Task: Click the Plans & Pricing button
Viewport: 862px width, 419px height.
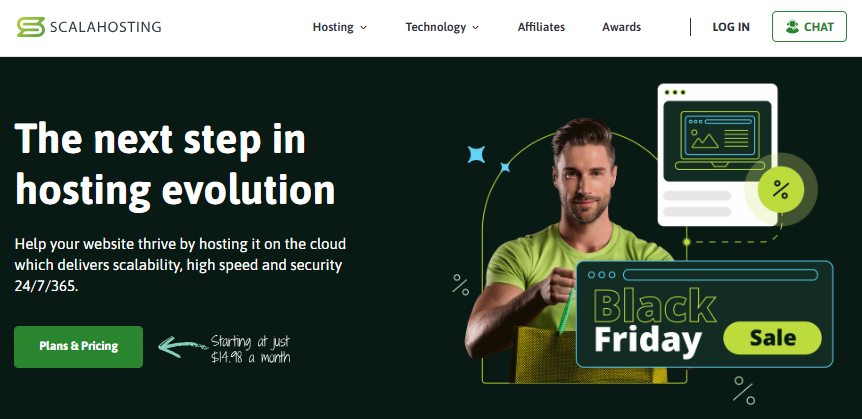Action: tap(79, 346)
